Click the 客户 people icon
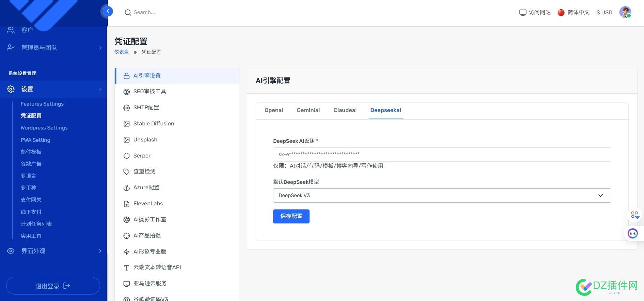 pos(11,30)
